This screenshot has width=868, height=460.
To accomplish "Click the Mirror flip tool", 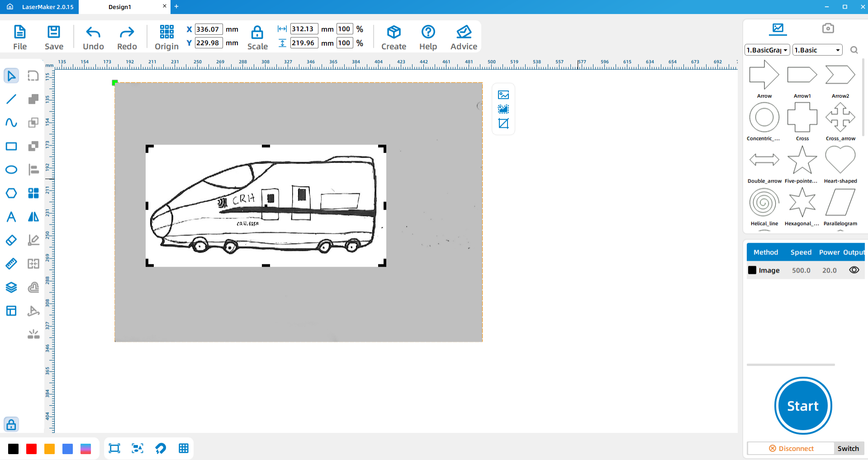I will (x=33, y=216).
